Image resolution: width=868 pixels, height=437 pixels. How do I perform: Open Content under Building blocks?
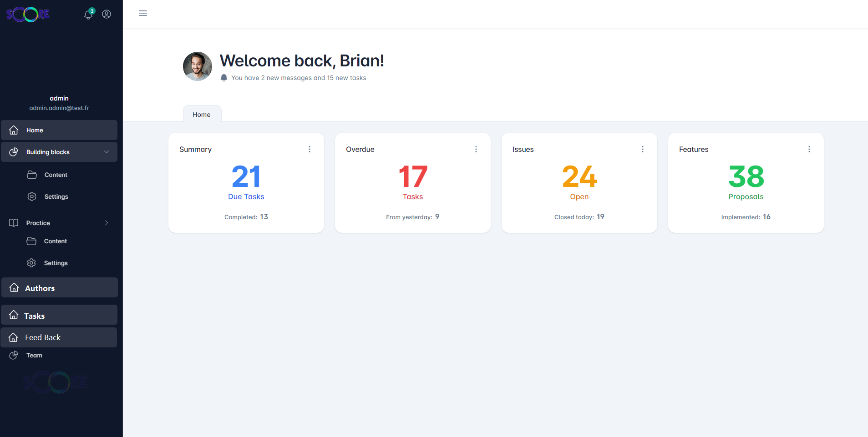click(56, 175)
